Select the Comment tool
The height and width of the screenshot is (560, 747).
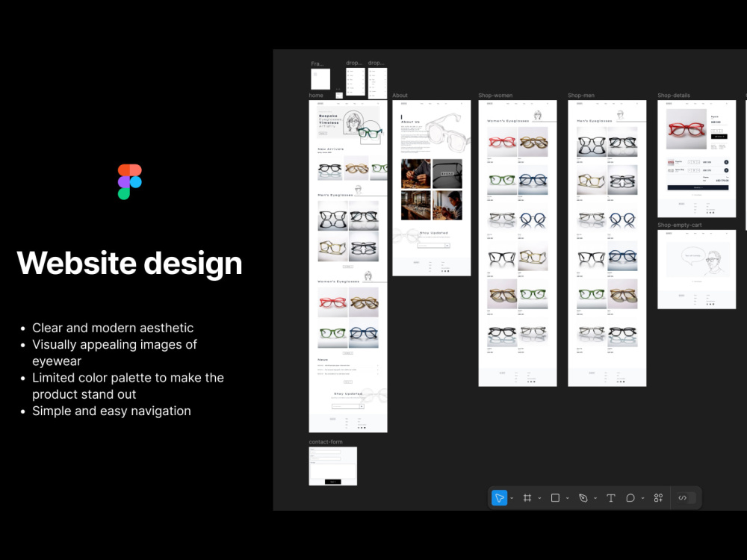(x=630, y=497)
